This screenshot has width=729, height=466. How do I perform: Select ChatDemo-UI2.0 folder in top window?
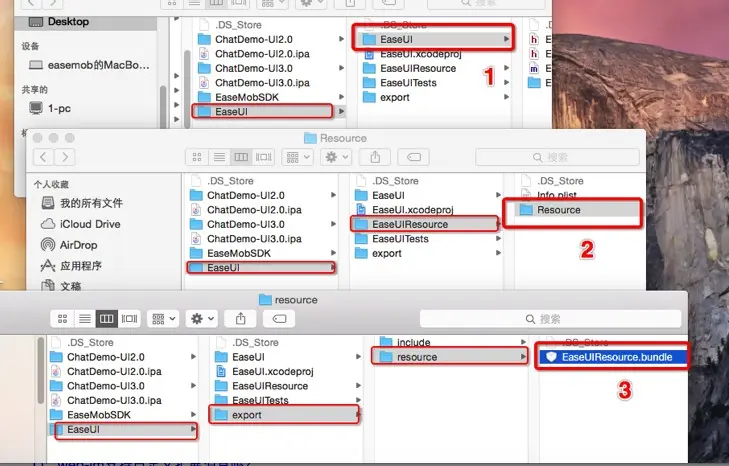[253, 39]
